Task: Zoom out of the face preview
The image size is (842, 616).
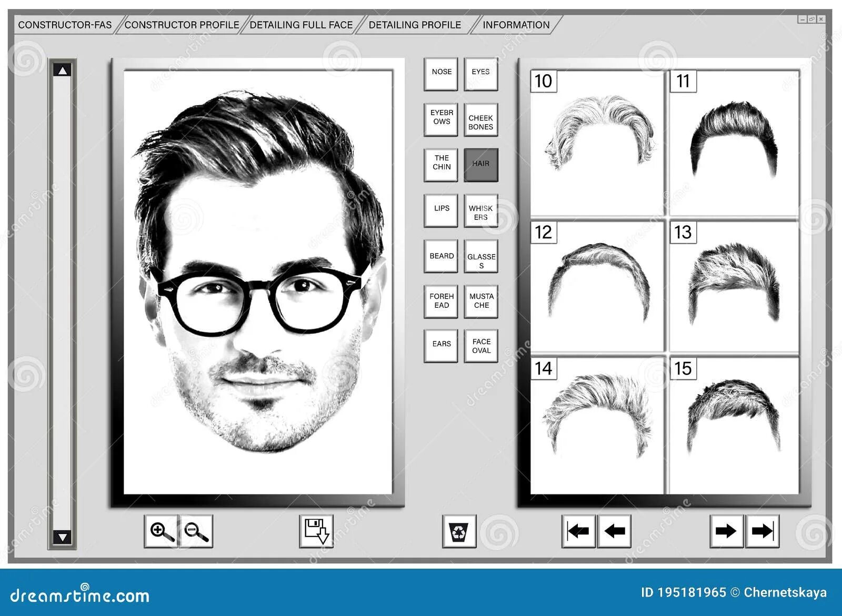Action: point(196,531)
